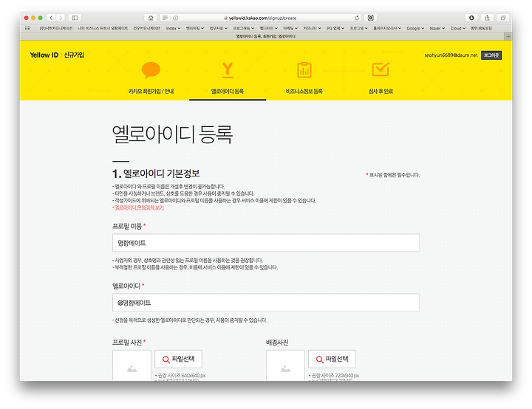Viewport: 532px width, 409px height.
Task: Click the plus icon in address bar
Action: 175,18
